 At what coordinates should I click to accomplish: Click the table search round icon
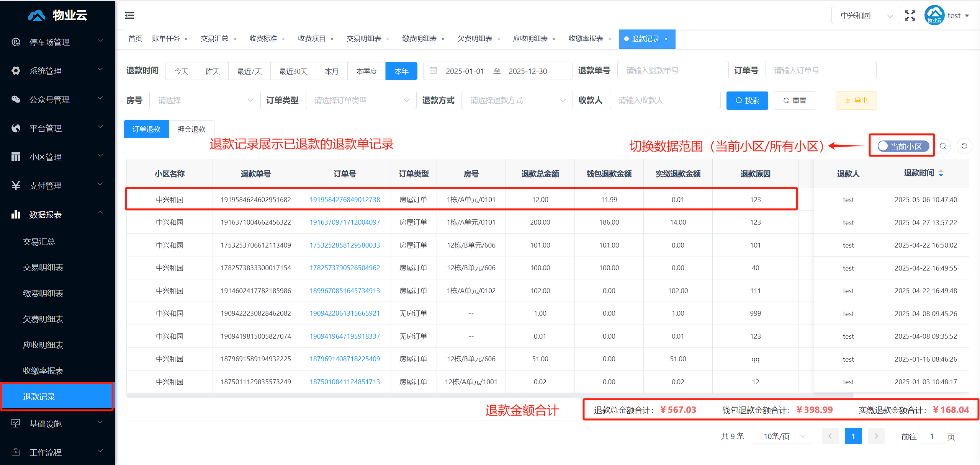[943, 146]
